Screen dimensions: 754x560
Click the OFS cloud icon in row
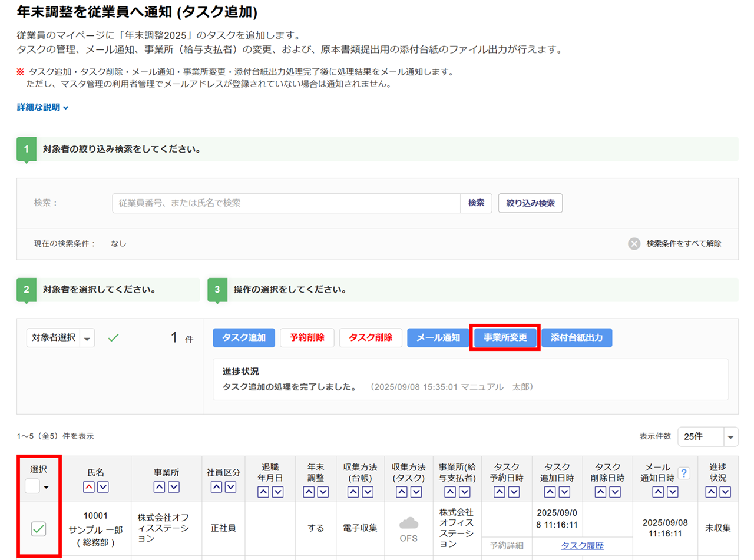pyautogui.click(x=408, y=523)
